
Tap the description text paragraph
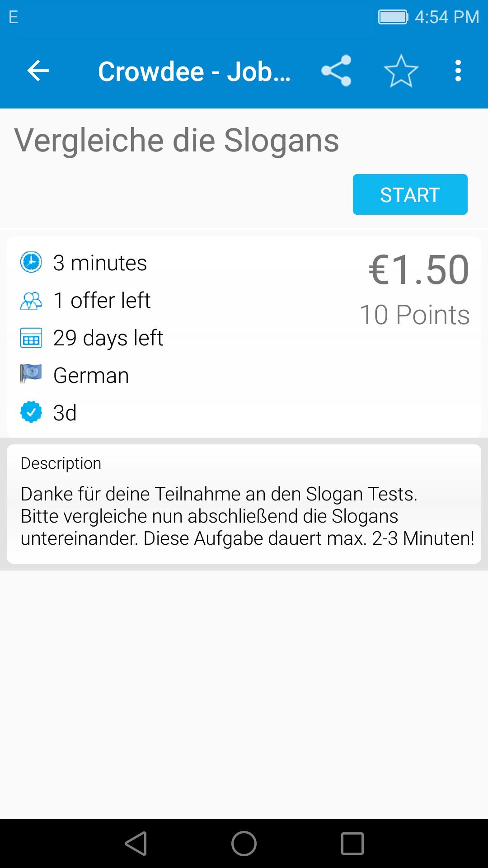tap(247, 516)
